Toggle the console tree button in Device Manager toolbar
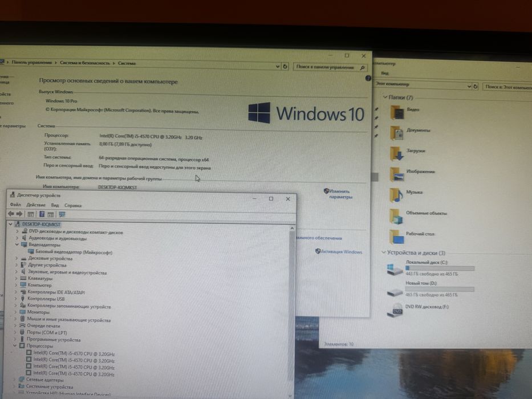 (31, 214)
